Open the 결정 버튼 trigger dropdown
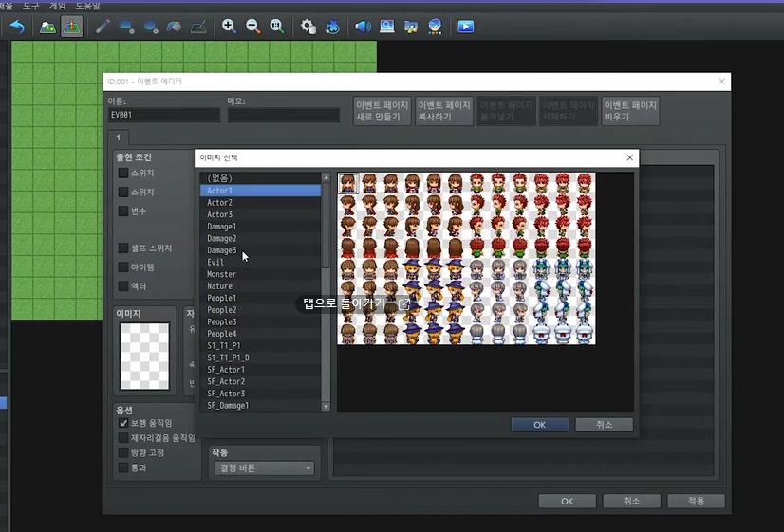Screen dimensions: 784x532 (265, 468)
